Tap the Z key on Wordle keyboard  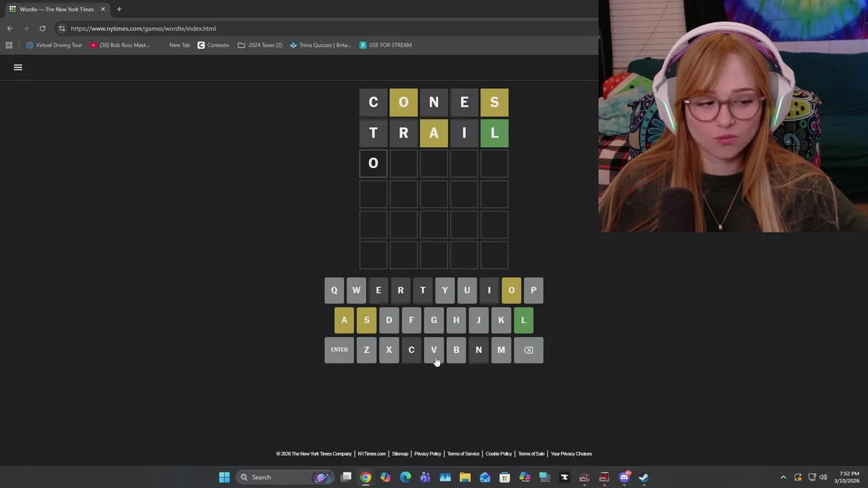pos(366,350)
